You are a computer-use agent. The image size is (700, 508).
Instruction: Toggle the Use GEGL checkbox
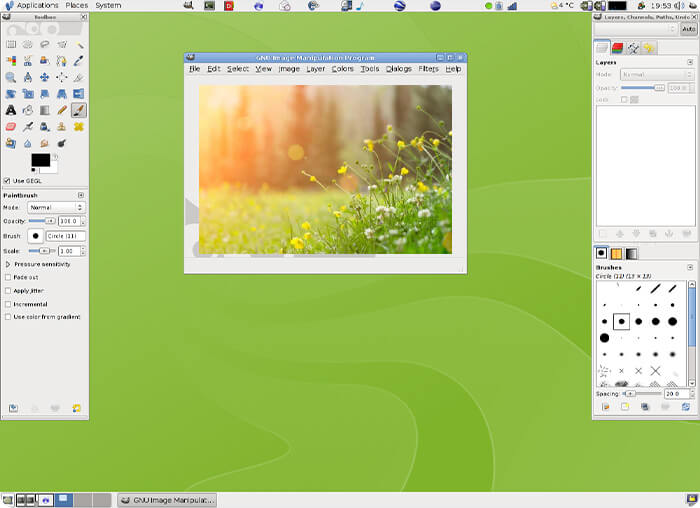tap(7, 181)
